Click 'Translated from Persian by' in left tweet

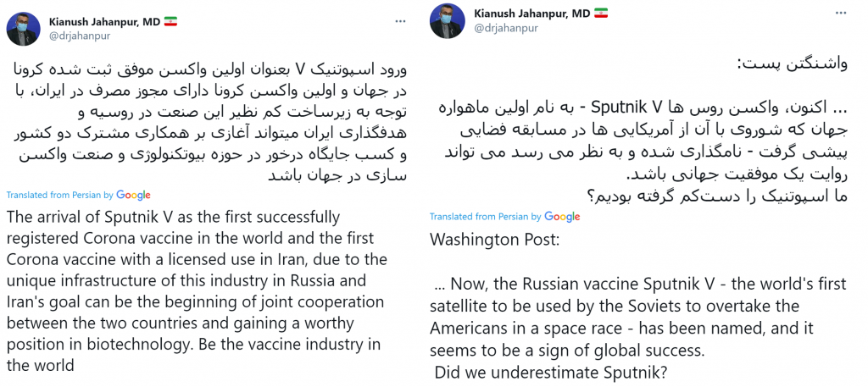click(60, 195)
